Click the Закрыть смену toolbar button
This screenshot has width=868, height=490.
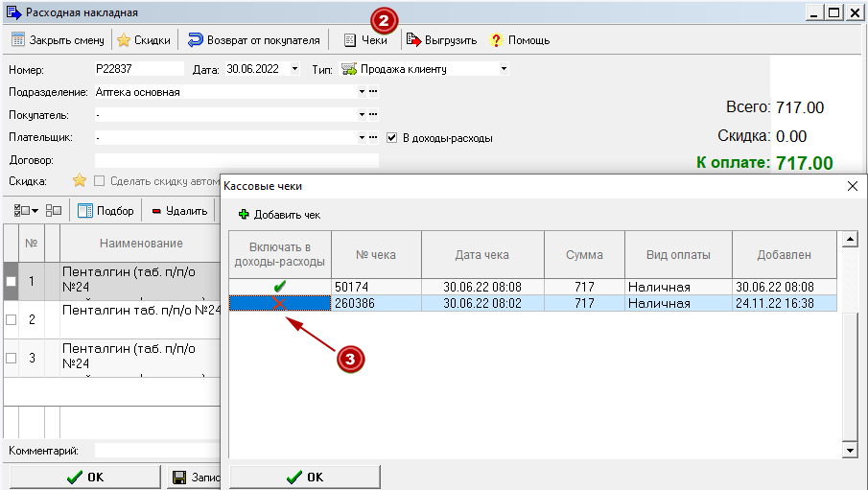click(58, 40)
